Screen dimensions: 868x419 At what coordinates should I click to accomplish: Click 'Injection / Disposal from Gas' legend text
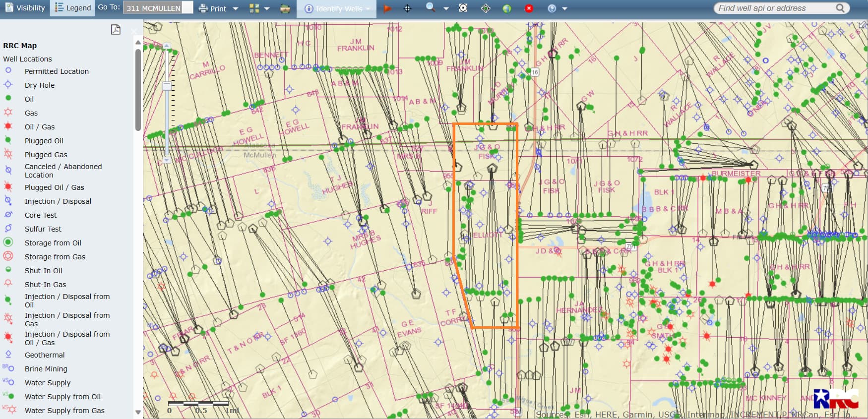click(67, 319)
